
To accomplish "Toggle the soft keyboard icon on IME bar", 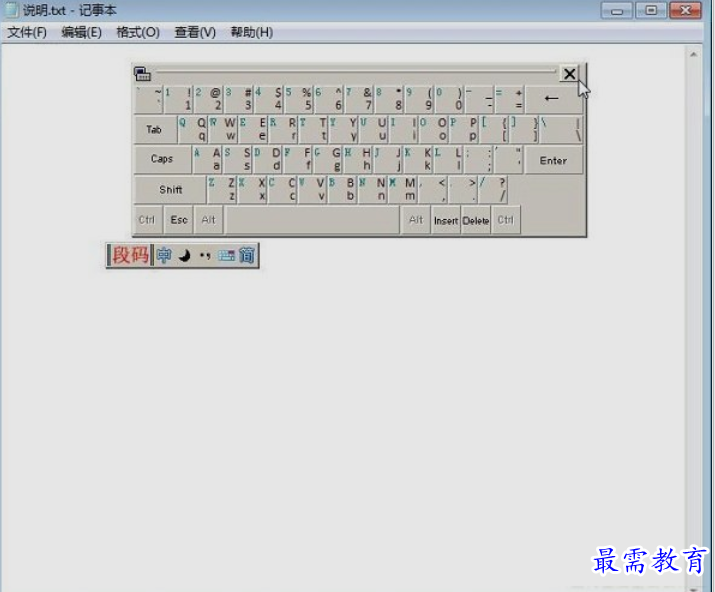I will (x=226, y=255).
